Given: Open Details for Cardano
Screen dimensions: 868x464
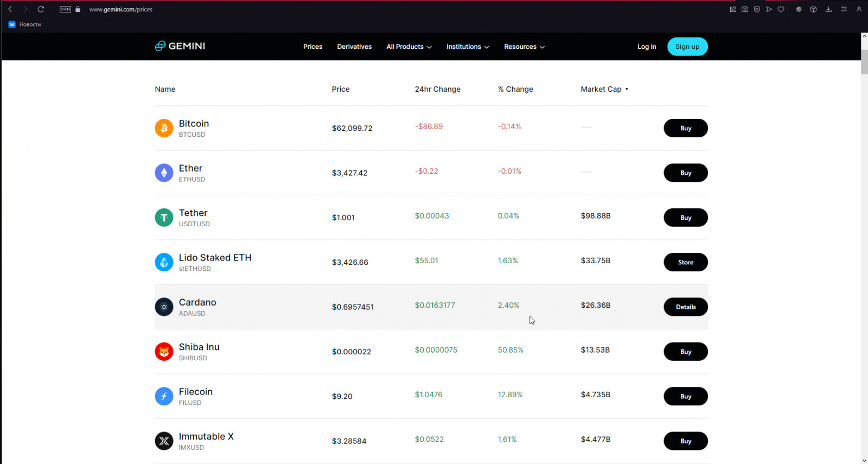Looking at the screenshot, I should point(686,307).
